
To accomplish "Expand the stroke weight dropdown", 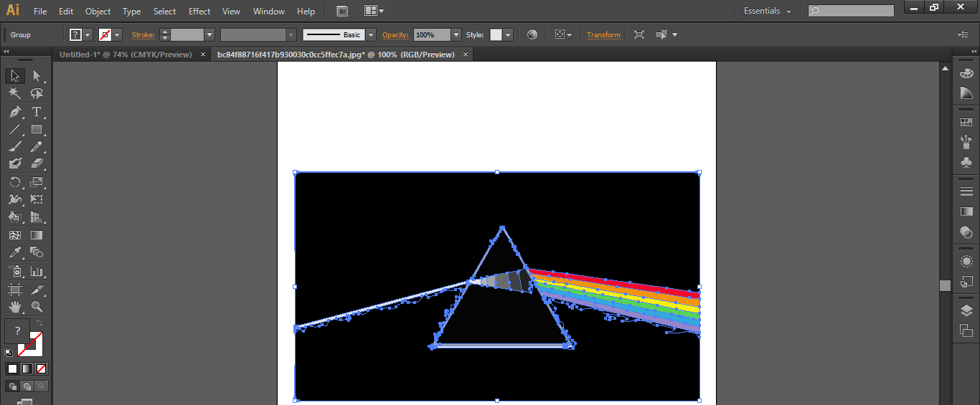I will [209, 34].
